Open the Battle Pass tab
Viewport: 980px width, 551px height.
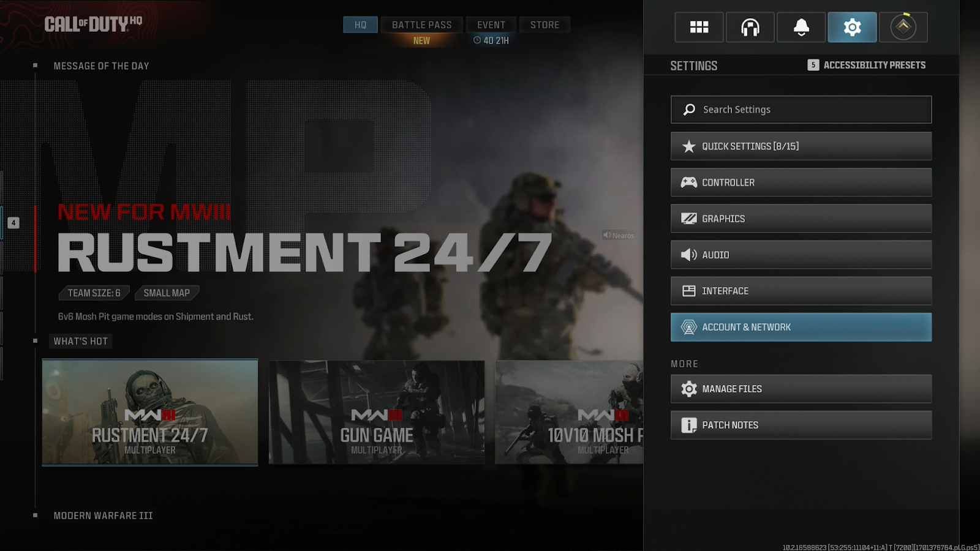coord(421,24)
